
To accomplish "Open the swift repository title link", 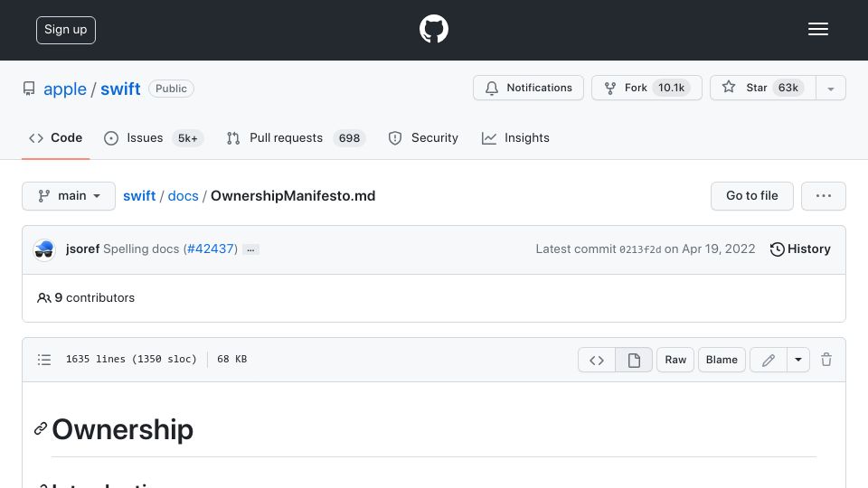I will pos(120,89).
